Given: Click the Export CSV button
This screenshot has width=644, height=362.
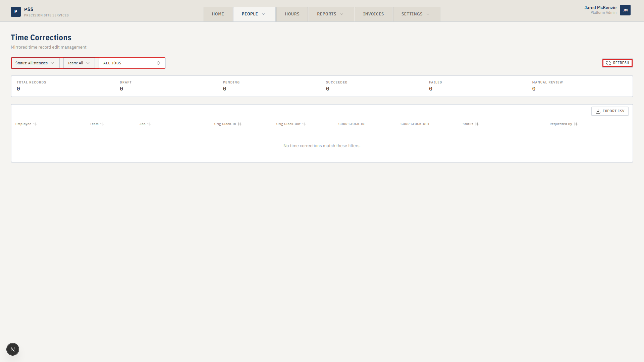Looking at the screenshot, I should tap(610, 111).
